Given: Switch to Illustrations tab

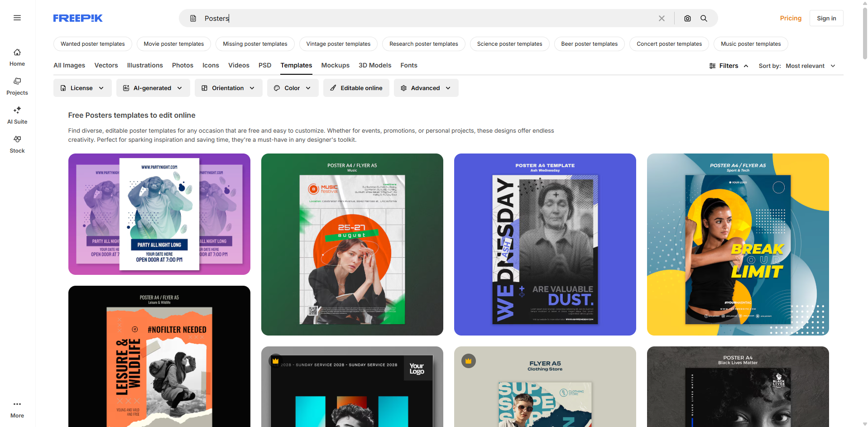Looking at the screenshot, I should [145, 65].
